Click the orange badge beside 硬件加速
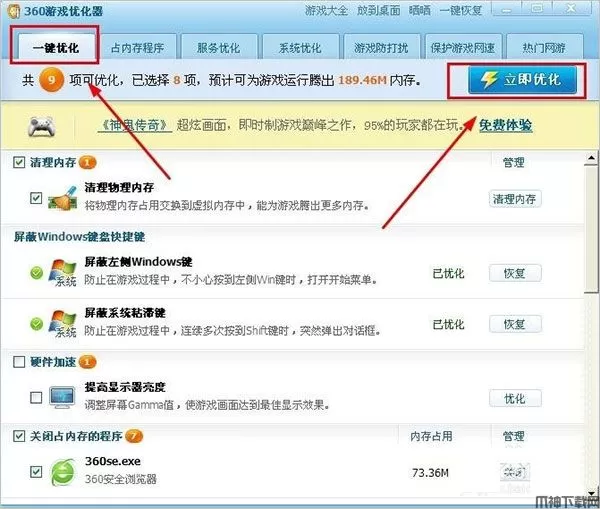Screen dimensions: 600x509 click(87, 362)
